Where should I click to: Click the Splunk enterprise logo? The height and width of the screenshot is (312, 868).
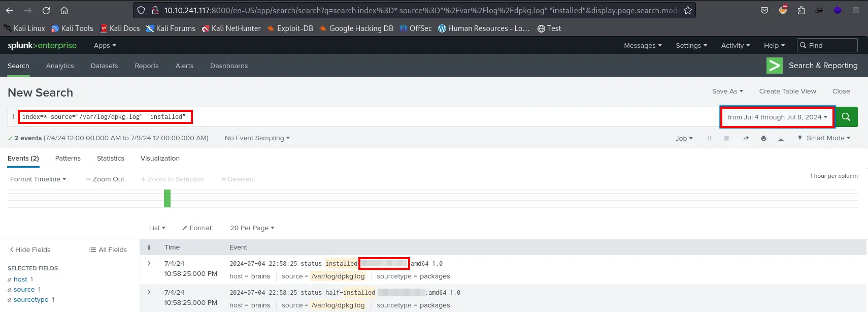(x=42, y=46)
